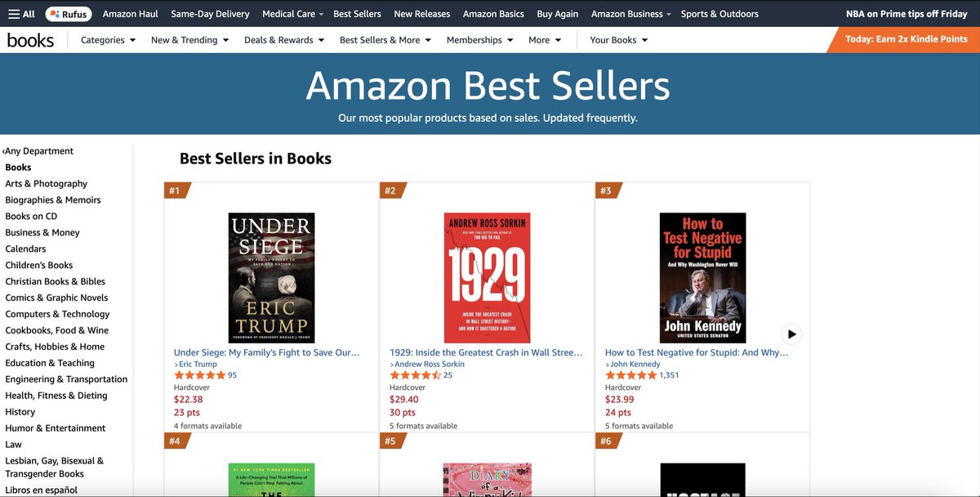
Task: Click the star rating for the 1929 book
Action: [415, 375]
